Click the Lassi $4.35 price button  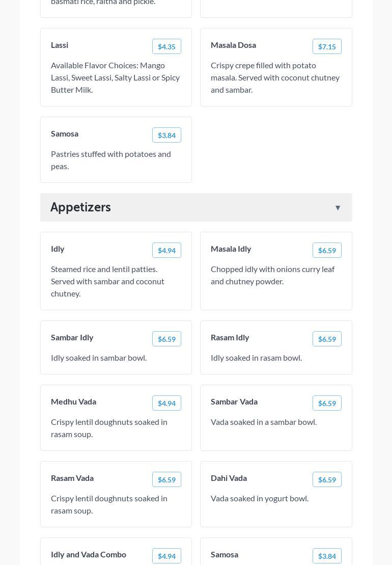point(166,46)
